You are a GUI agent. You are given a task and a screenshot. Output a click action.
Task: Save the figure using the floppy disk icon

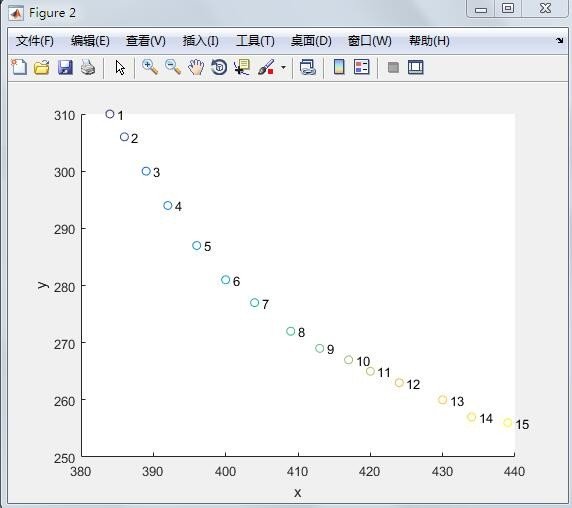click(x=65, y=67)
